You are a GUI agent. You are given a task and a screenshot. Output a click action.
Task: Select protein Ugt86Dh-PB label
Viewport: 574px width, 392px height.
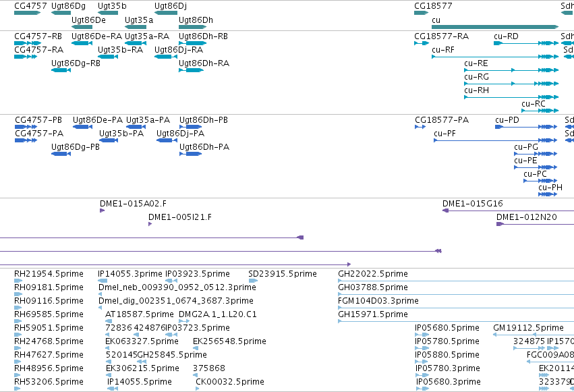click(204, 120)
